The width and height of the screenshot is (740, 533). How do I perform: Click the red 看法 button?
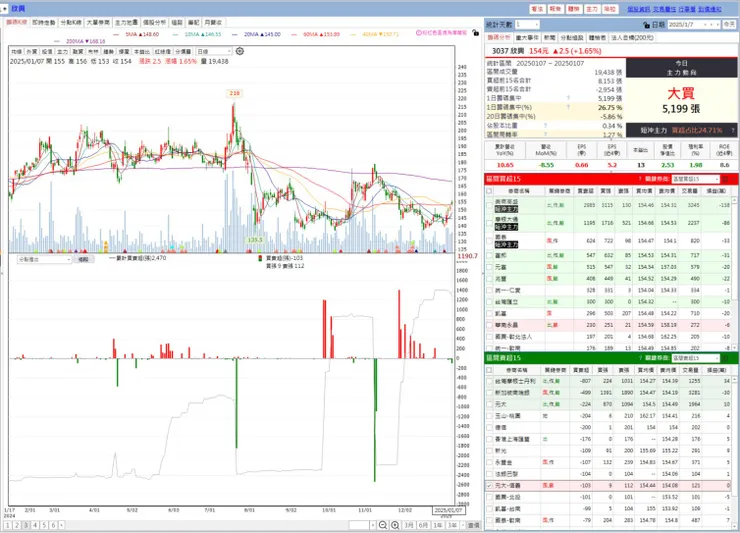click(x=537, y=9)
